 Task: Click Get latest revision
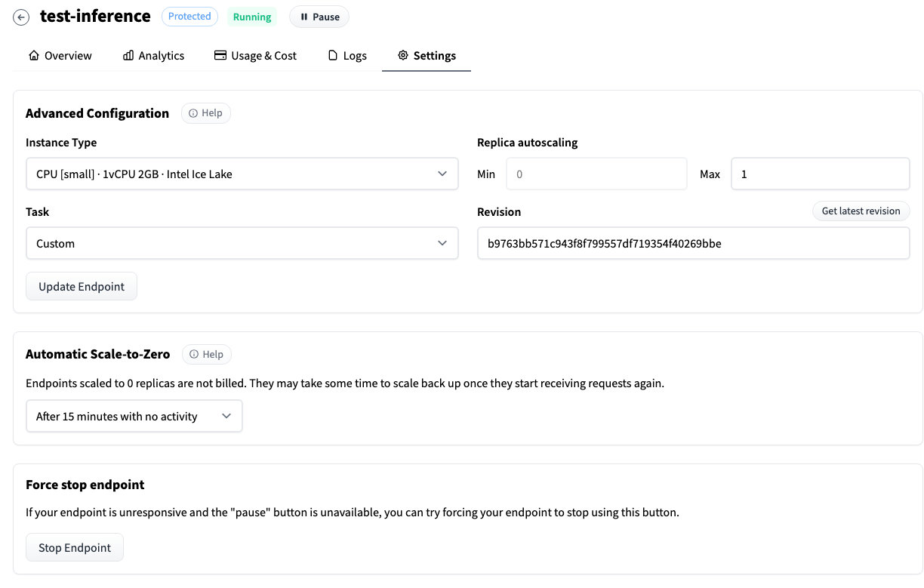[861, 211]
